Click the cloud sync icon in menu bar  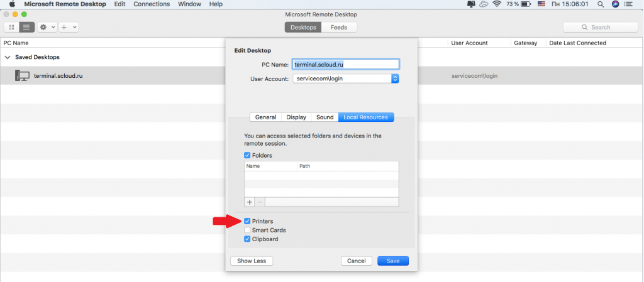[484, 4]
